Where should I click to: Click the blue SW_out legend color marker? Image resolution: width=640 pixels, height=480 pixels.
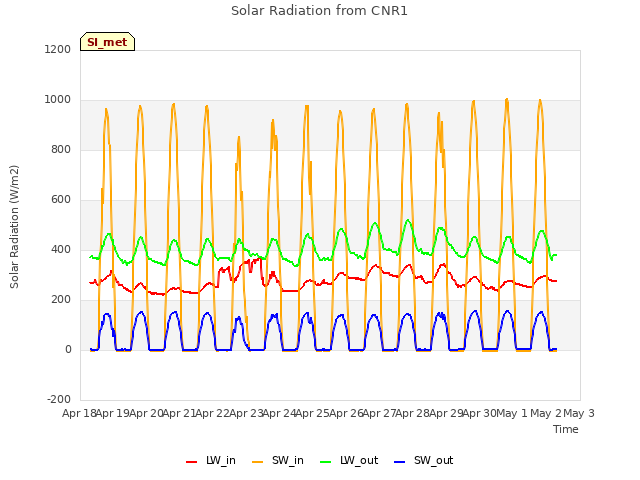(x=400, y=462)
